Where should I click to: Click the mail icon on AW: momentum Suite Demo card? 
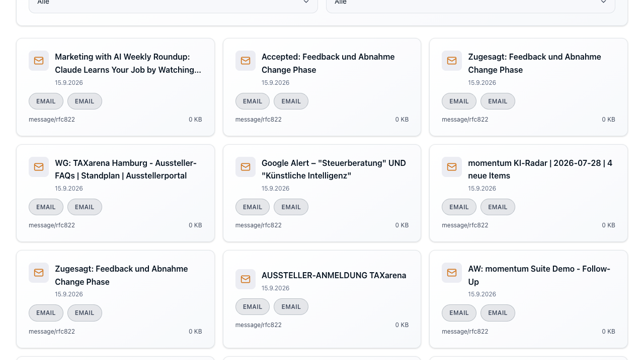pos(452,273)
